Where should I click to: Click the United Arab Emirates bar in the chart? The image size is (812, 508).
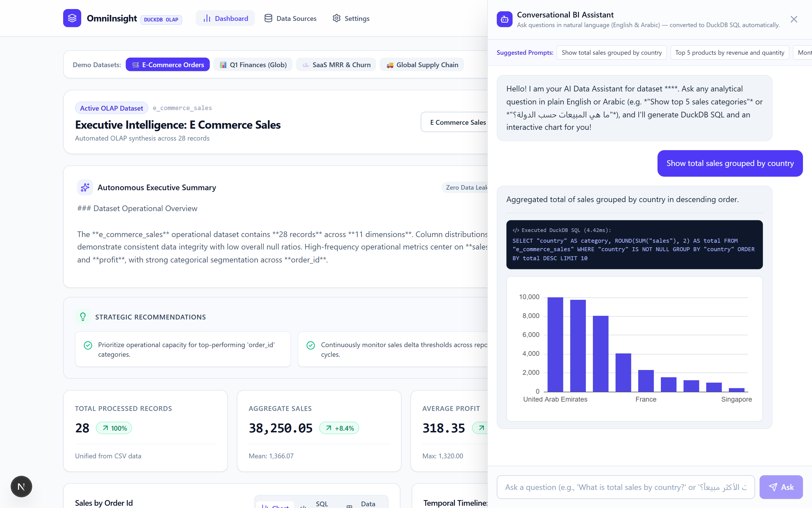click(555, 344)
